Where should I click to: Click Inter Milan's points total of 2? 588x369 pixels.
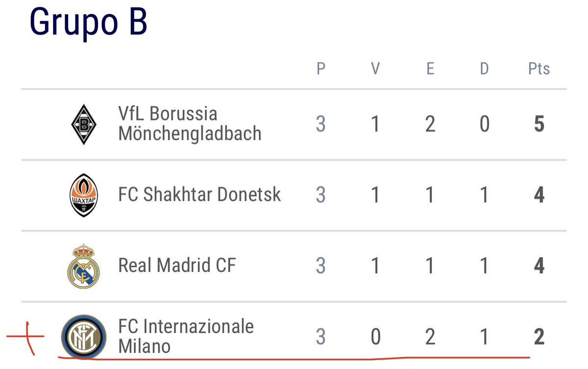click(539, 337)
